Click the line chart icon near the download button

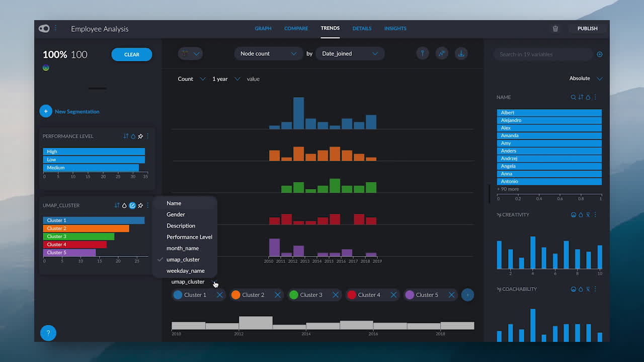(442, 53)
